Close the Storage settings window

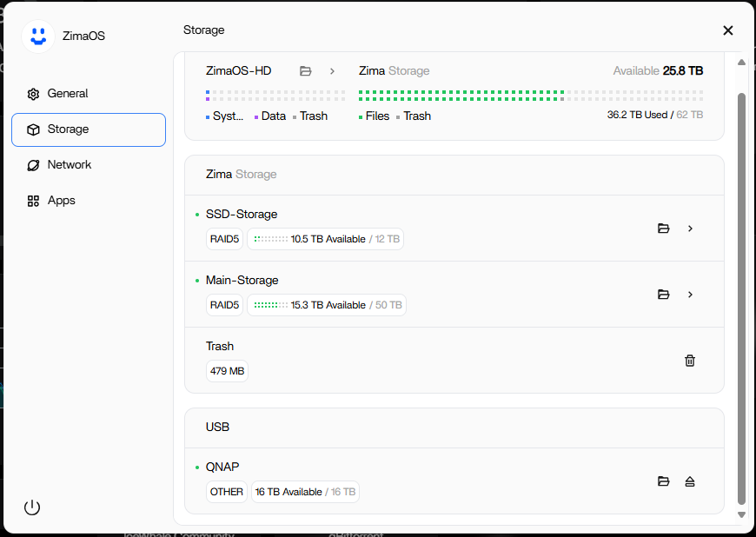728,30
